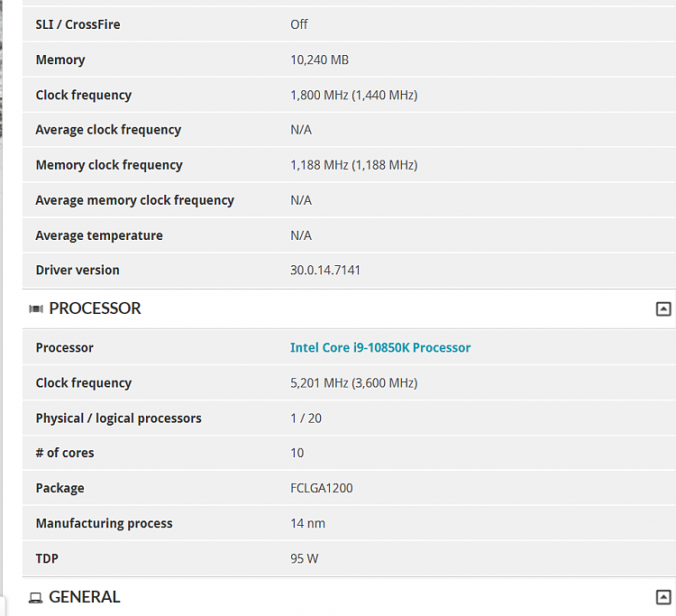This screenshot has height=616, width=676.
Task: Collapse the GENERAL section
Action: click(x=663, y=597)
